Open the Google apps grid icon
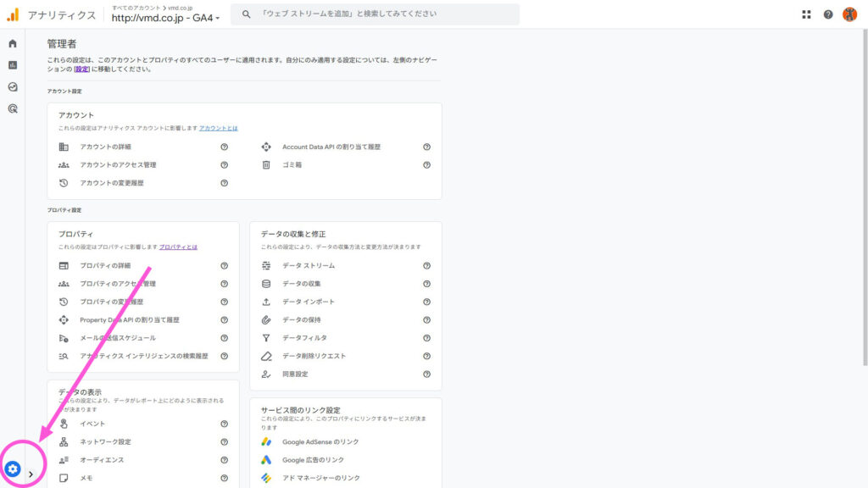This screenshot has width=868, height=488. [x=808, y=14]
